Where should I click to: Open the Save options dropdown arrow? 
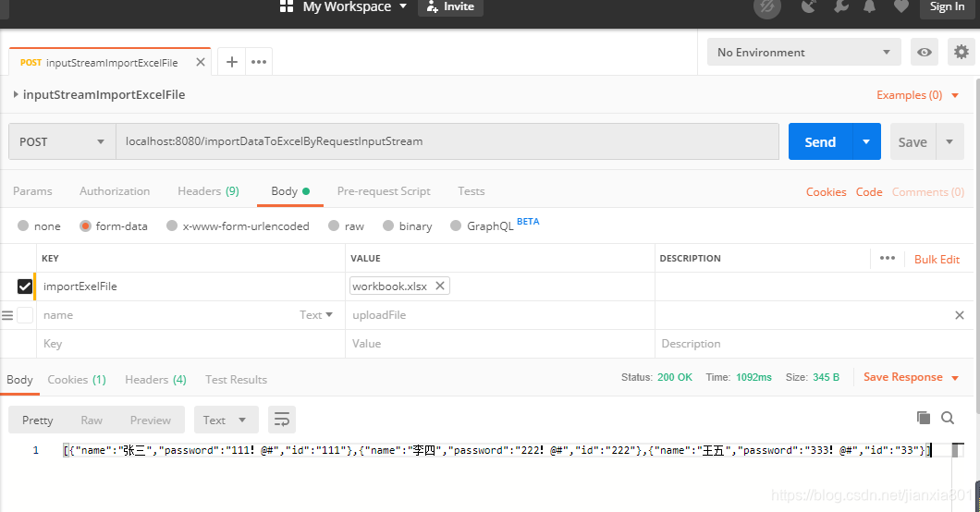tap(949, 141)
